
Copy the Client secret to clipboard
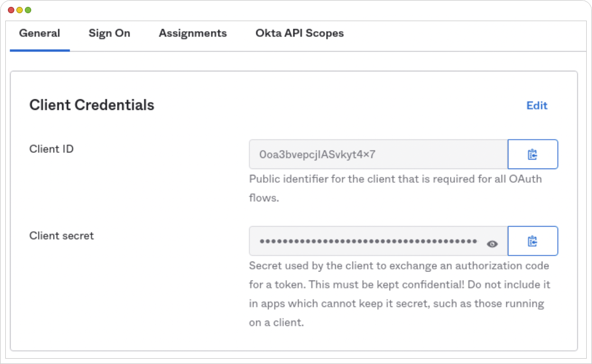(533, 241)
